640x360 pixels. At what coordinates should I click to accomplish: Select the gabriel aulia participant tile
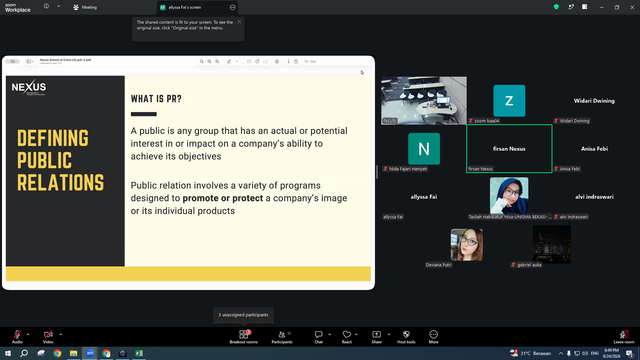[x=551, y=245]
